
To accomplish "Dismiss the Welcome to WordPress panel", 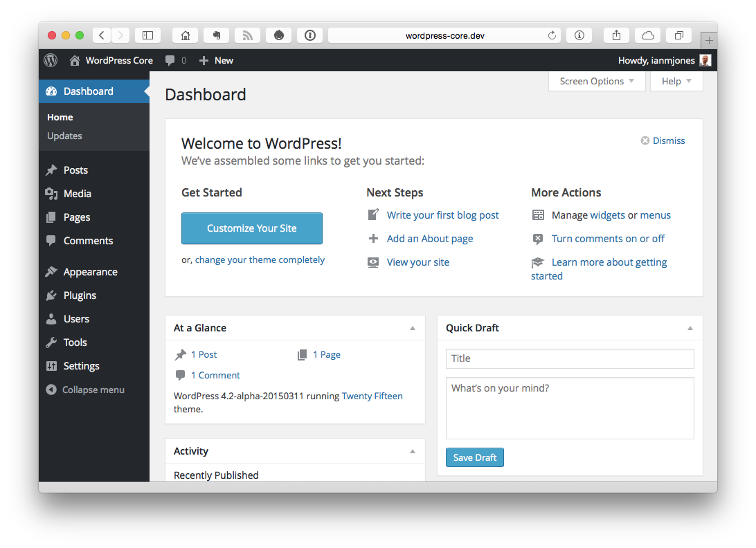I will point(662,140).
